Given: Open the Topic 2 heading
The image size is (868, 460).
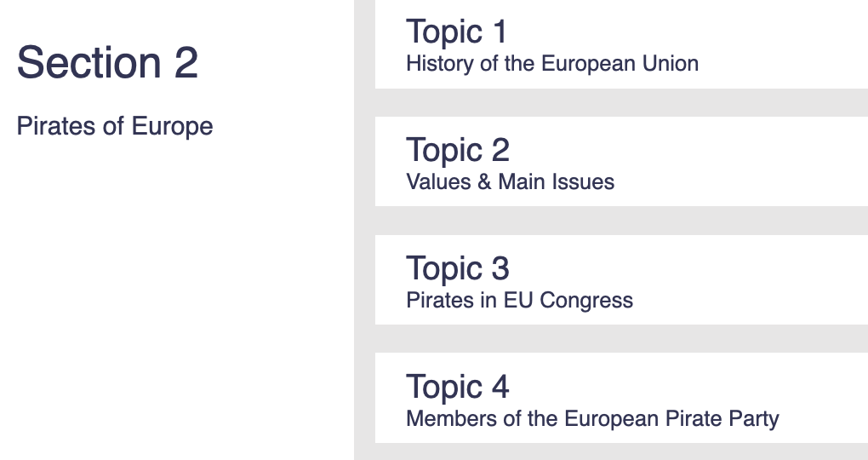Looking at the screenshot, I should (x=458, y=150).
